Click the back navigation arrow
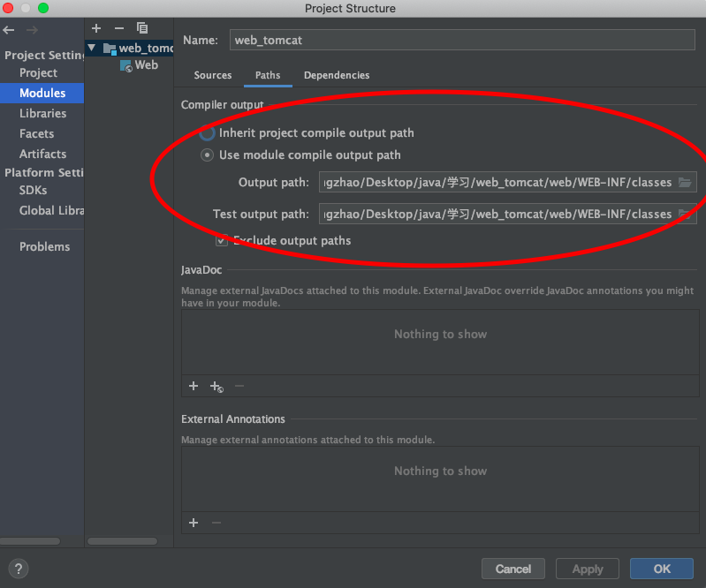This screenshot has width=706, height=588. point(9,30)
